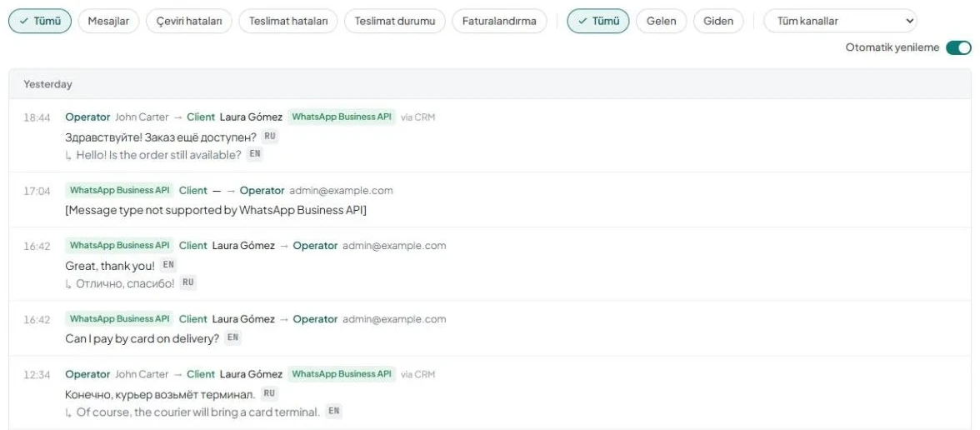The image size is (980, 430).
Task: Click message 'Конечно, курьер возьмёт терминал.'
Action: pyautogui.click(x=160, y=394)
